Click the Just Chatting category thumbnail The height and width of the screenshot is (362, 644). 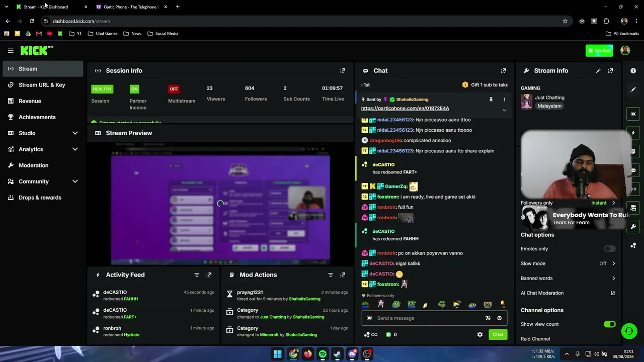(x=526, y=102)
